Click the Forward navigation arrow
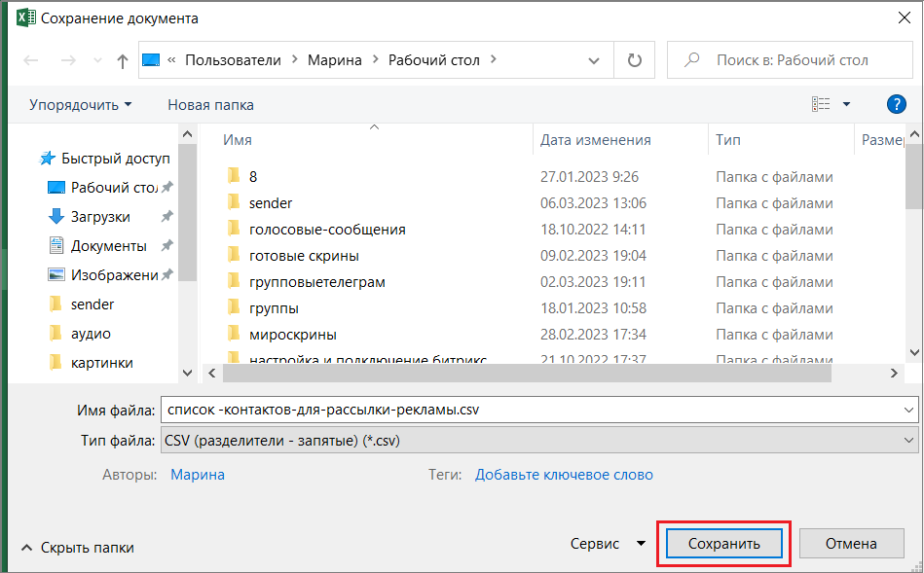Screen dimensions: 924x573 click(x=68, y=60)
